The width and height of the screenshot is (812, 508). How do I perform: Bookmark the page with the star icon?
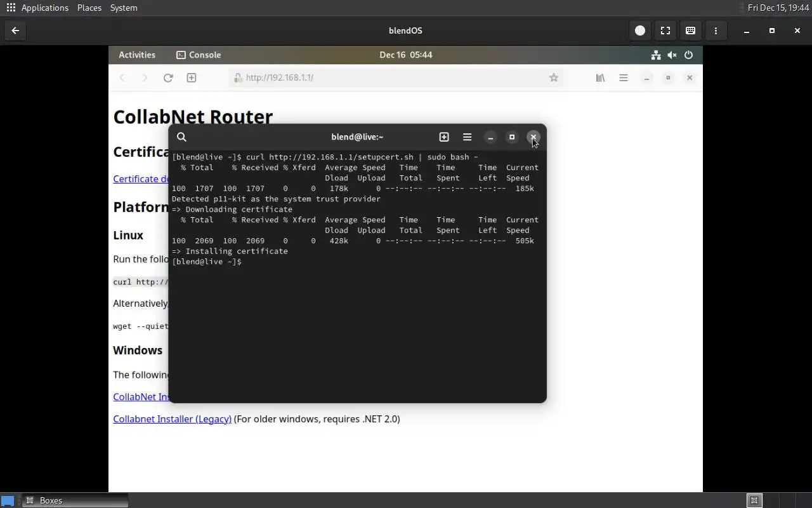(x=554, y=77)
